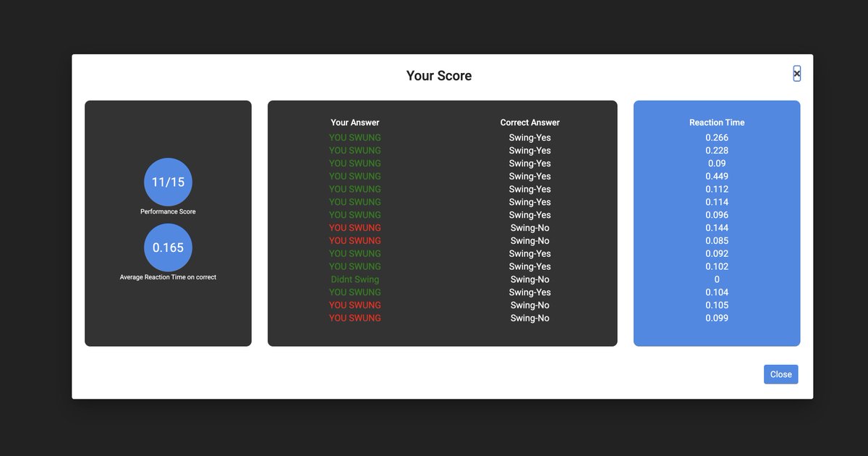Image resolution: width=868 pixels, height=456 pixels.
Task: Click 'Swing-Yes' in the 0.266 row
Action: tap(530, 138)
